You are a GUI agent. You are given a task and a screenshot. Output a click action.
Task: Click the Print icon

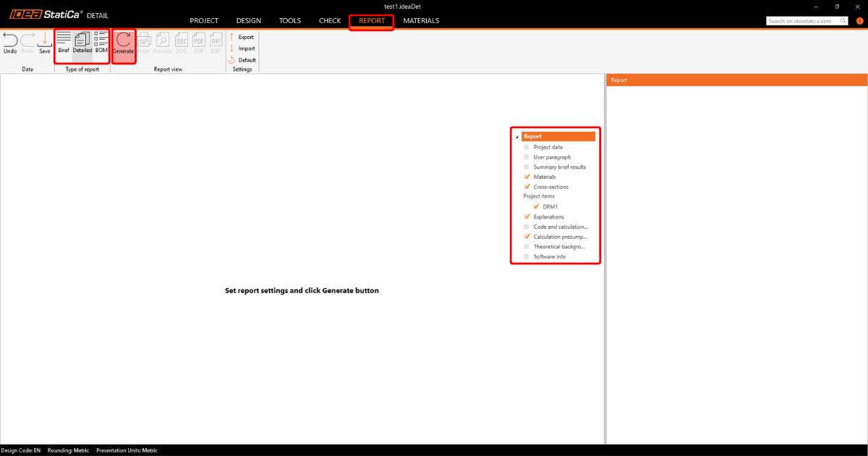(x=143, y=43)
